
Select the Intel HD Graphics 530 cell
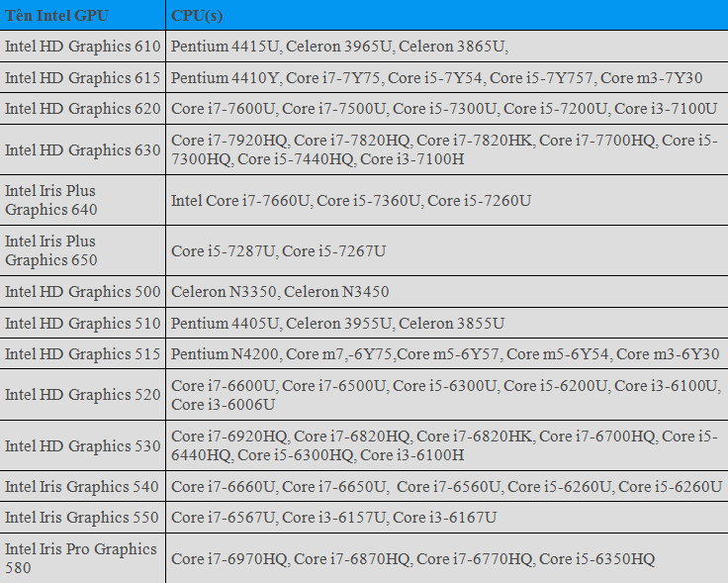(82, 446)
